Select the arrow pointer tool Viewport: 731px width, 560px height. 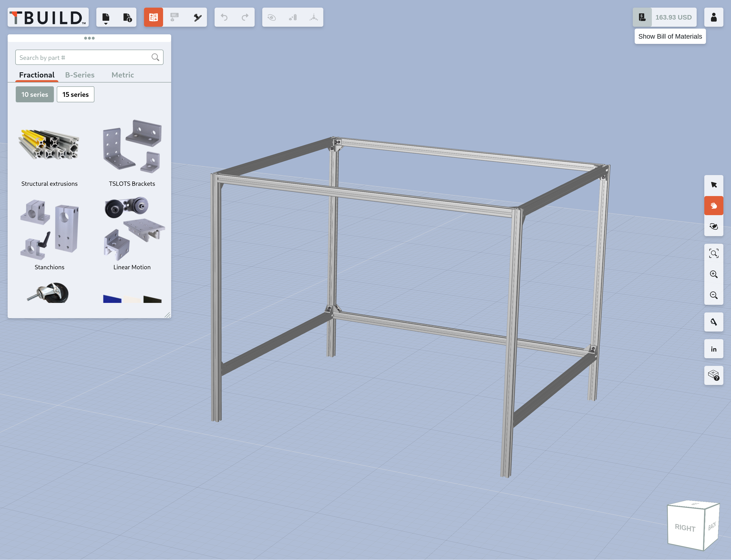tap(713, 185)
